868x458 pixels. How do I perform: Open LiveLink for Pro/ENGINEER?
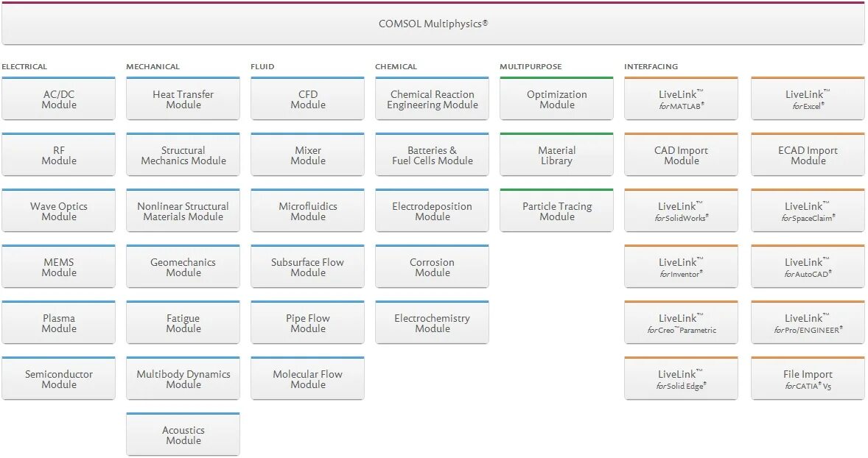pos(808,322)
